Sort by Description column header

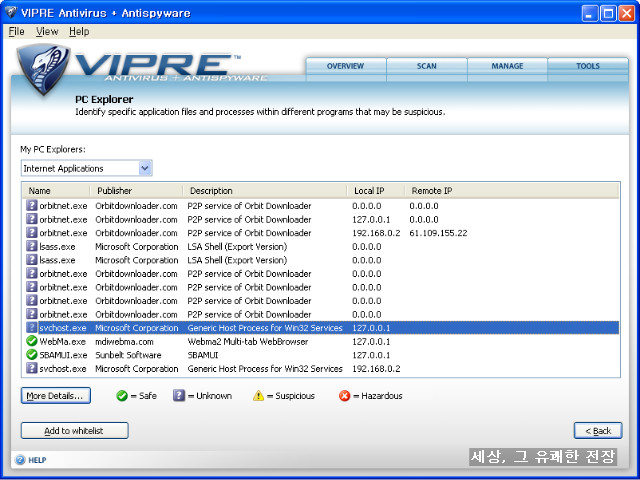264,191
